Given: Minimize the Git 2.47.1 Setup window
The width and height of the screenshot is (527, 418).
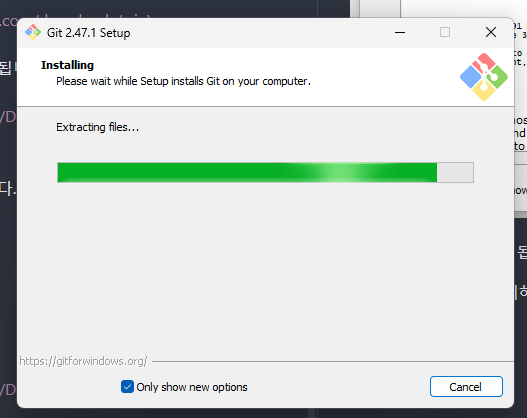Looking at the screenshot, I should pyautogui.click(x=400, y=33).
